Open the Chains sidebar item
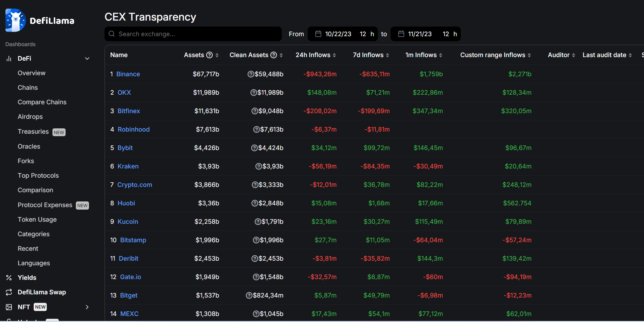 28,88
